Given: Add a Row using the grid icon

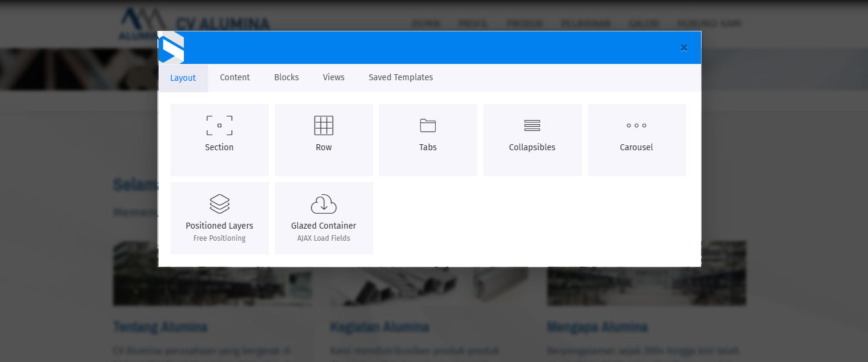Looking at the screenshot, I should click(324, 125).
